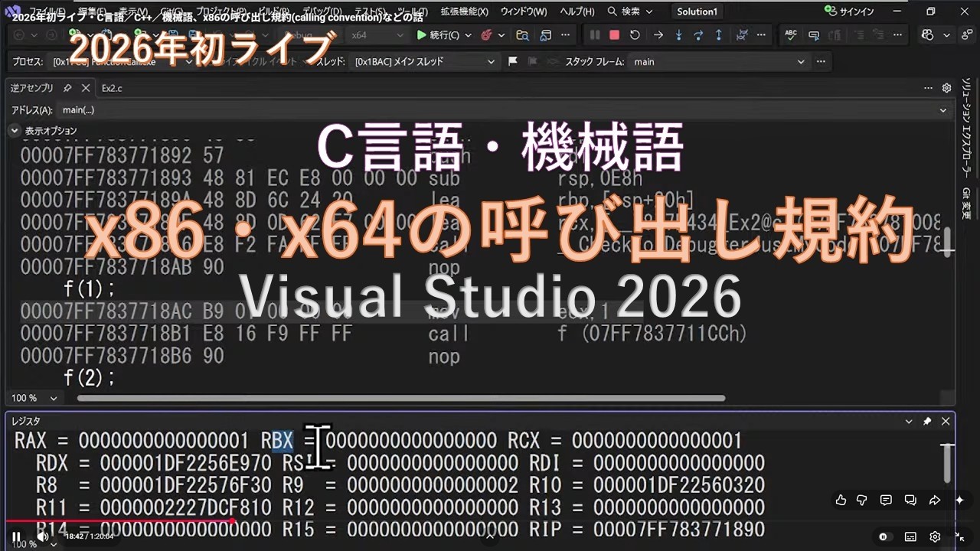Mute the video volume
The width and height of the screenshot is (980, 551).
44,536
